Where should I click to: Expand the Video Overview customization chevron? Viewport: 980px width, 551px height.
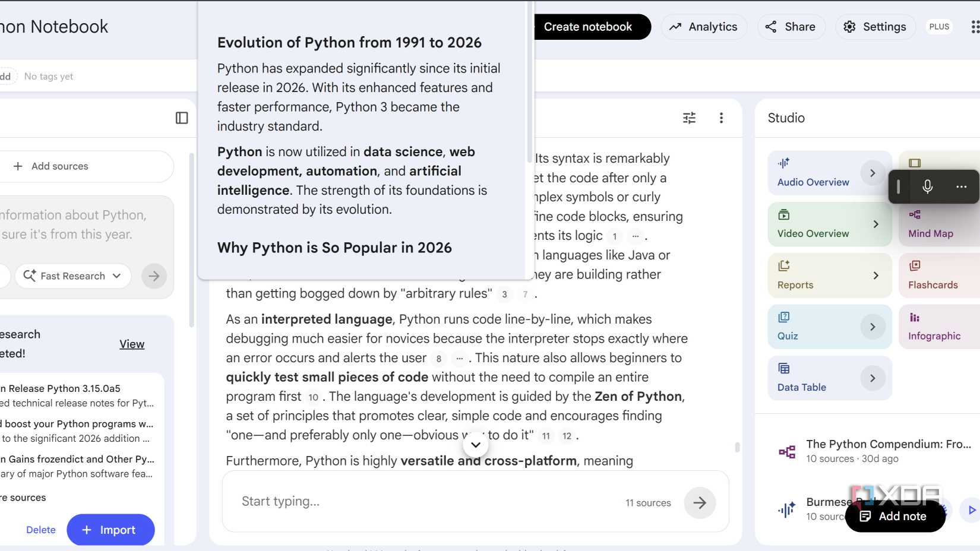(875, 224)
